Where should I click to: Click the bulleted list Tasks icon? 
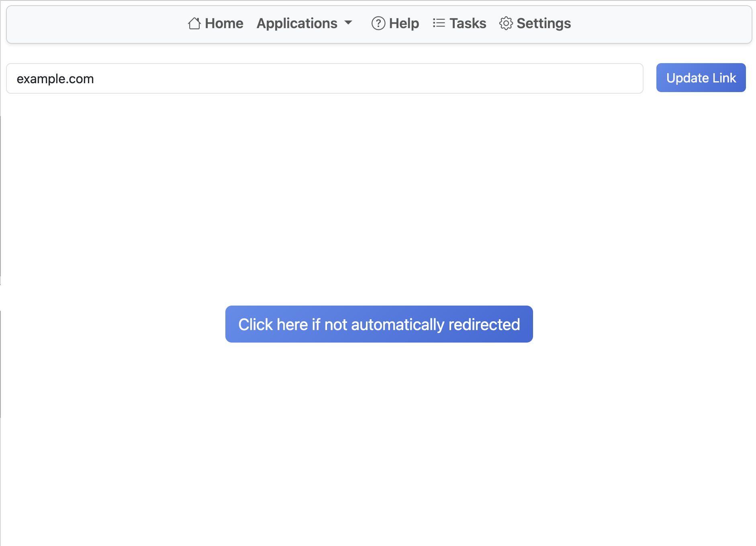coord(439,23)
